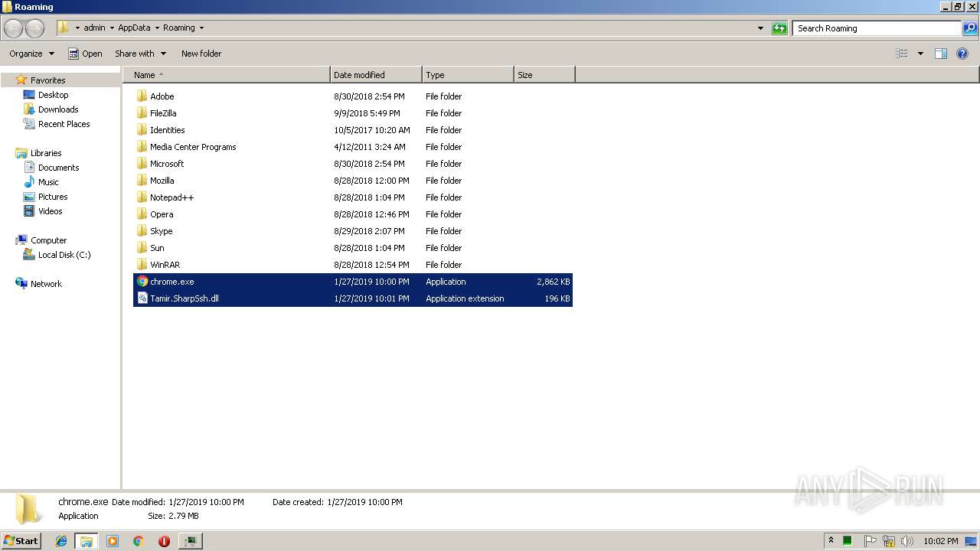This screenshot has height=551, width=980.
Task: Click the volume speaker tray icon
Action: [x=906, y=541]
